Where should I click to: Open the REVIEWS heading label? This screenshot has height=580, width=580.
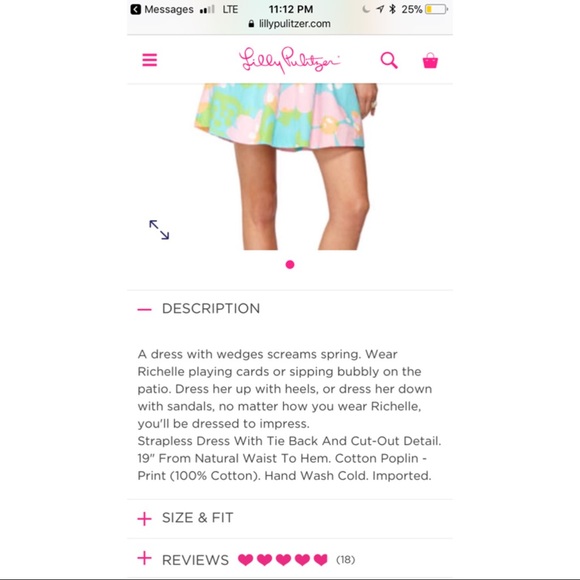pos(195,560)
